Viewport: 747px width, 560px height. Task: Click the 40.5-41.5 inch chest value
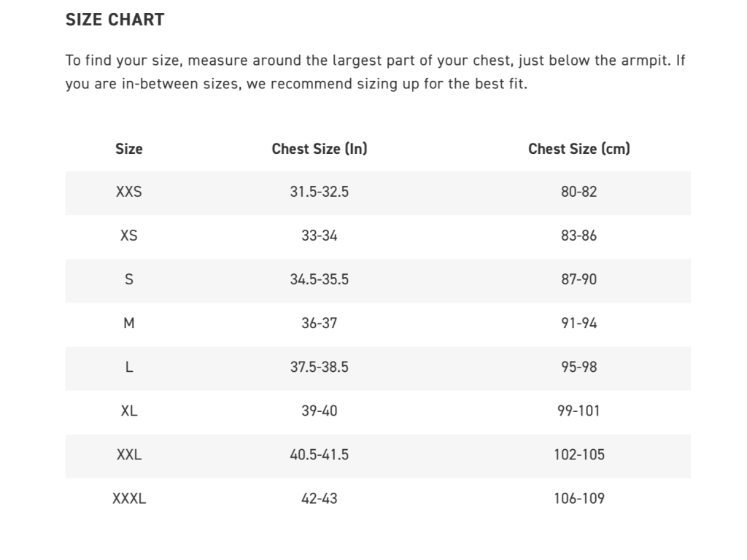320,455
